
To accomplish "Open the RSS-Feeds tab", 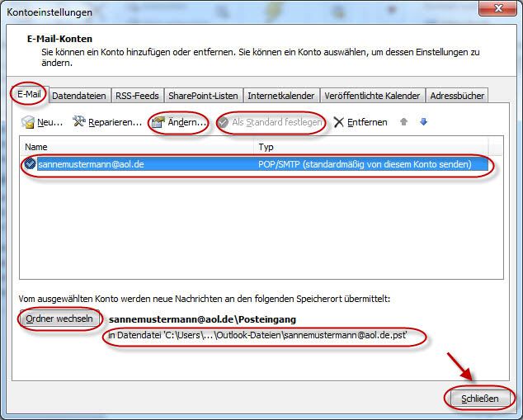I will (137, 96).
